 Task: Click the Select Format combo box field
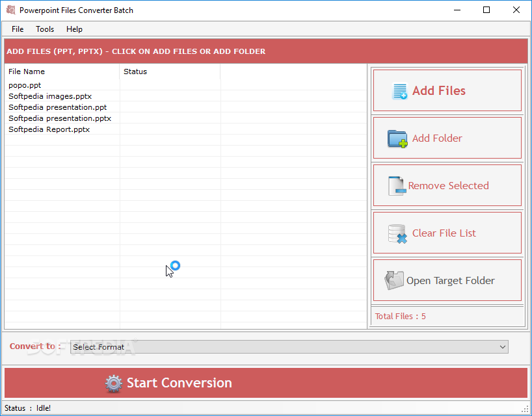click(289, 347)
